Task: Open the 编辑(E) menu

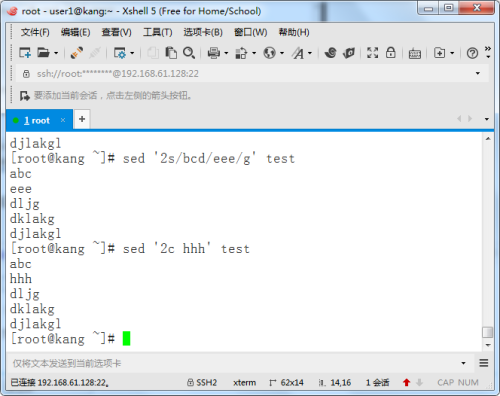Action: [x=75, y=32]
